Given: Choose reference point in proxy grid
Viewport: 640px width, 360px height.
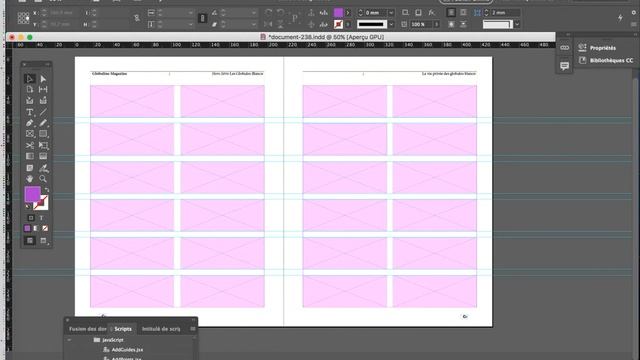Looking at the screenshot, I should coord(23,18).
